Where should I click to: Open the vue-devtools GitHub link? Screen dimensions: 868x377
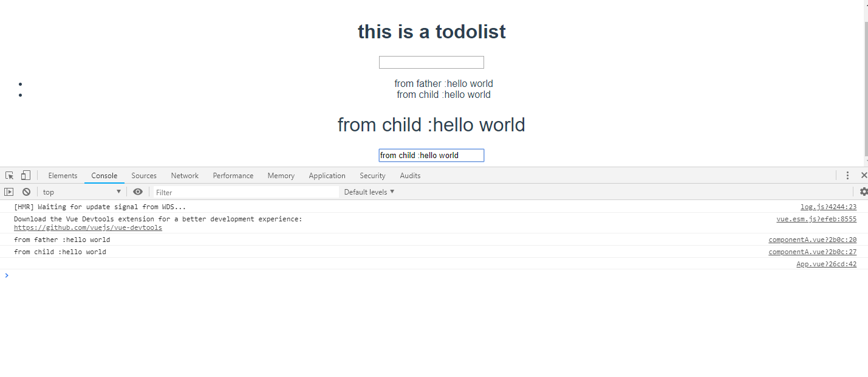(88, 227)
